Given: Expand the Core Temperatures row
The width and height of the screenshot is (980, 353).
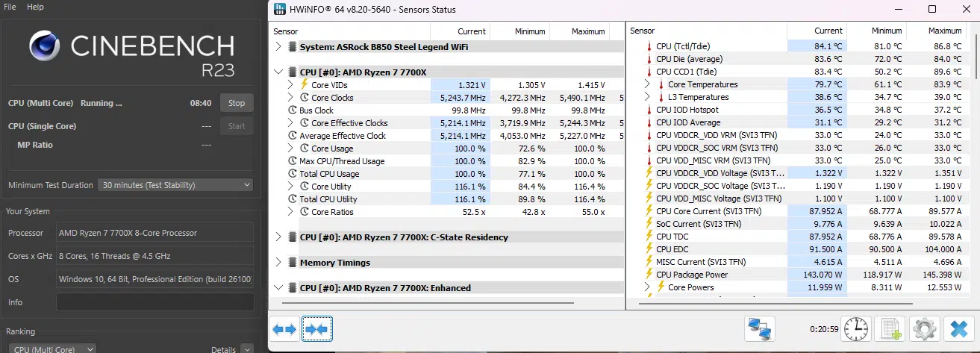Looking at the screenshot, I should (647, 84).
